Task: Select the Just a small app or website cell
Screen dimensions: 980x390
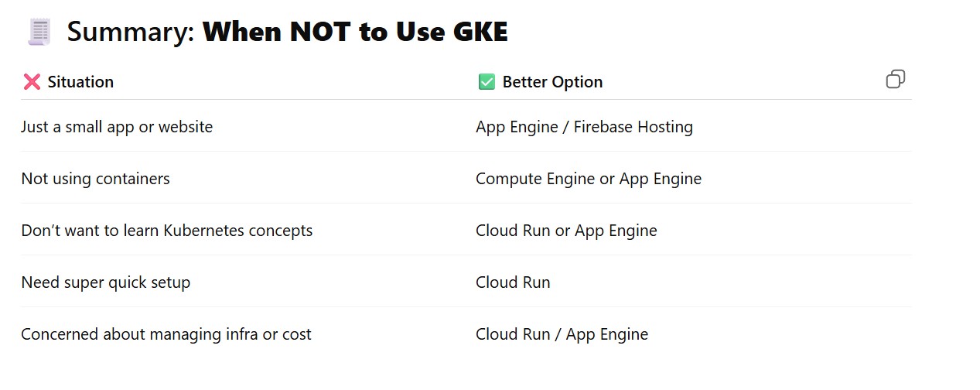Action: pos(117,127)
